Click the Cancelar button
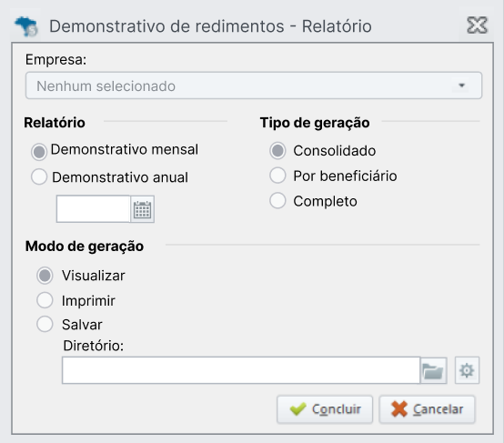This screenshot has height=443, width=504. tap(427, 409)
